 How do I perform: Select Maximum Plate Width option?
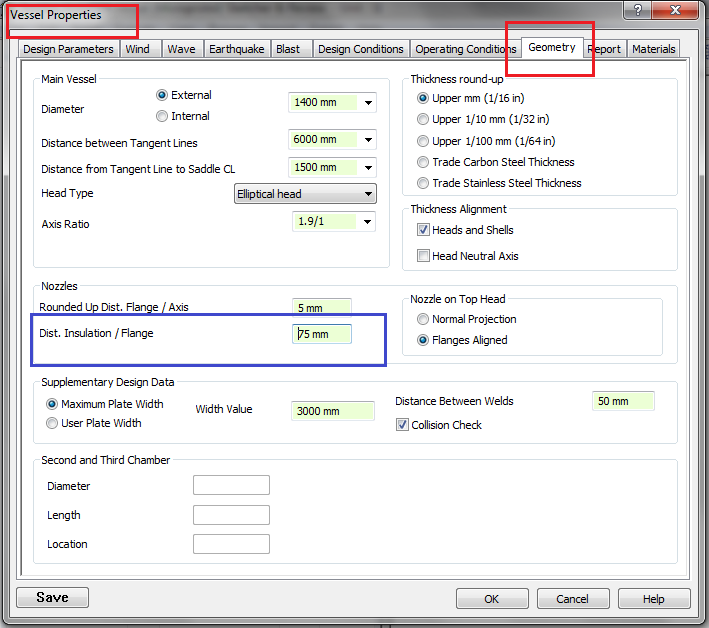pos(52,404)
